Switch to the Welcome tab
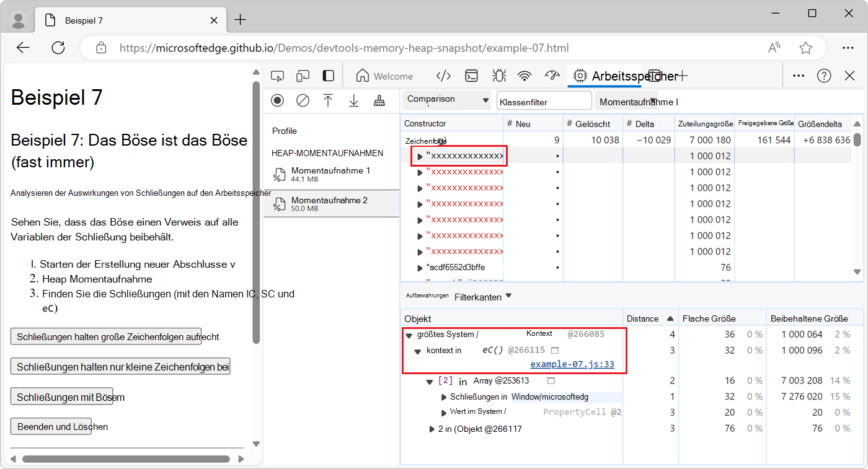 pyautogui.click(x=384, y=76)
